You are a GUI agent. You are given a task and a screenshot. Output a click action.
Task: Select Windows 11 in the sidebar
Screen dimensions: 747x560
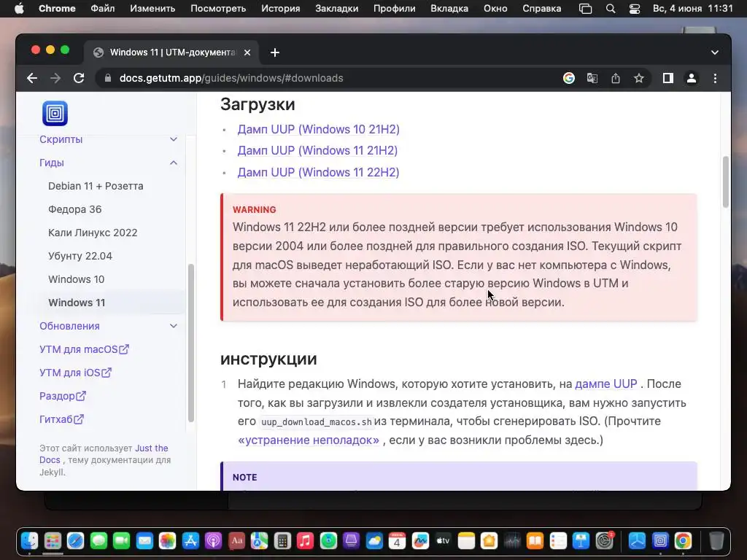[x=77, y=303]
